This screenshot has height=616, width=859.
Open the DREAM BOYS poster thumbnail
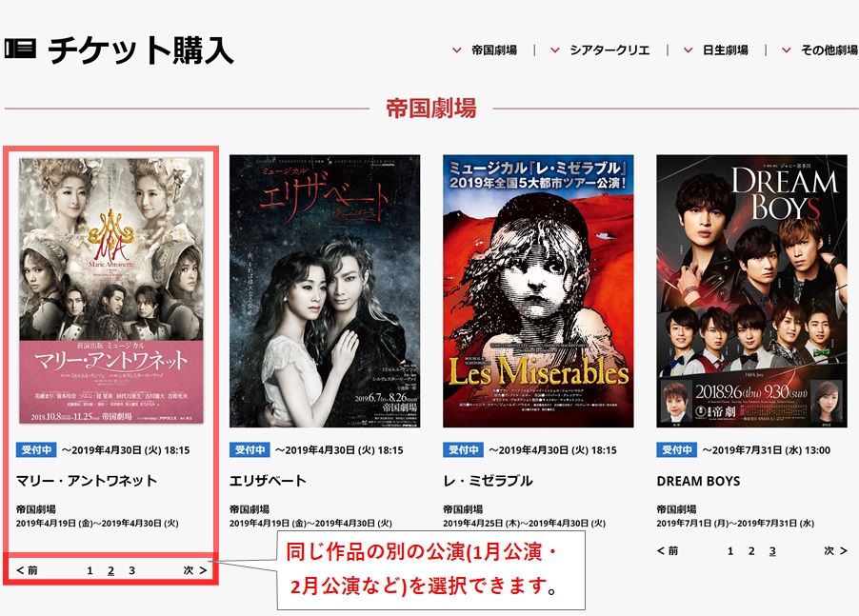pos(751,290)
